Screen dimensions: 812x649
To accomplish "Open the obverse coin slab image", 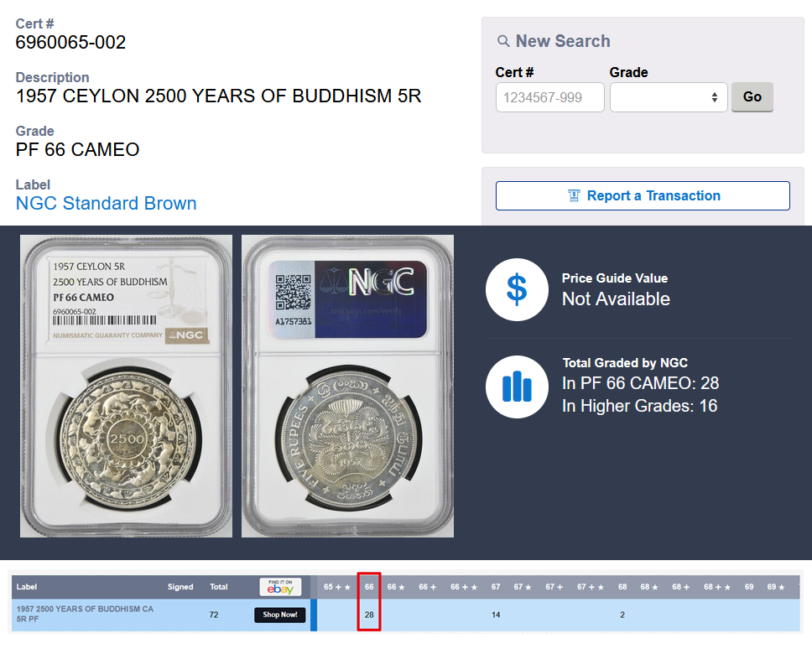I will click(x=127, y=386).
